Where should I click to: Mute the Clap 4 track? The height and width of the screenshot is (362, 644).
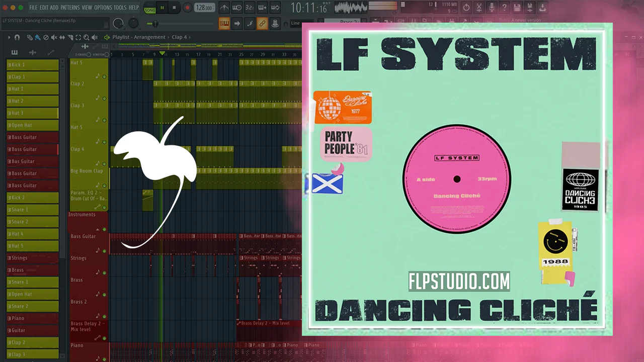pos(105,163)
